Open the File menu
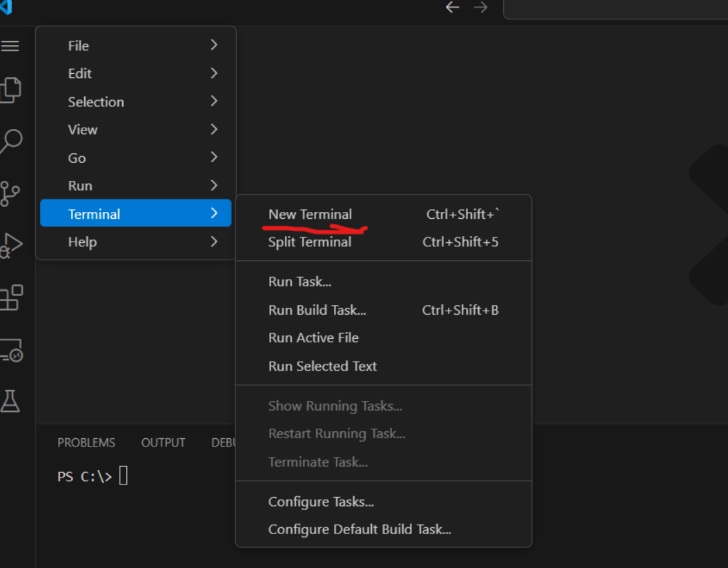The width and height of the screenshot is (728, 568). (x=135, y=46)
